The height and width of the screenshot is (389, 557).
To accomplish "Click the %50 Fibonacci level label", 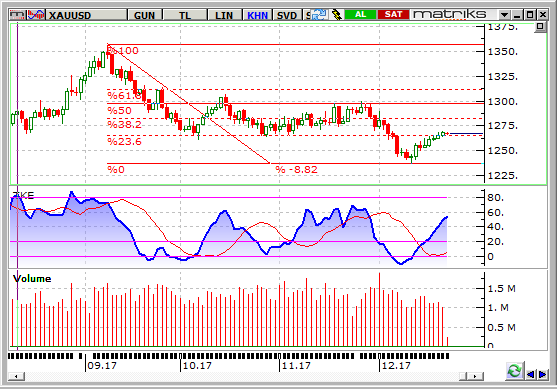I will click(120, 110).
